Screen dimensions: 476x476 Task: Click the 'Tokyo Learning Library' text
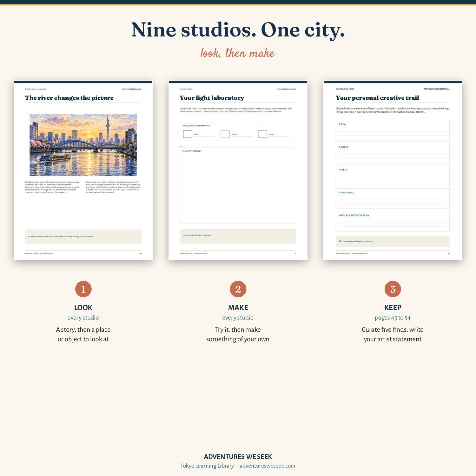tap(207, 466)
